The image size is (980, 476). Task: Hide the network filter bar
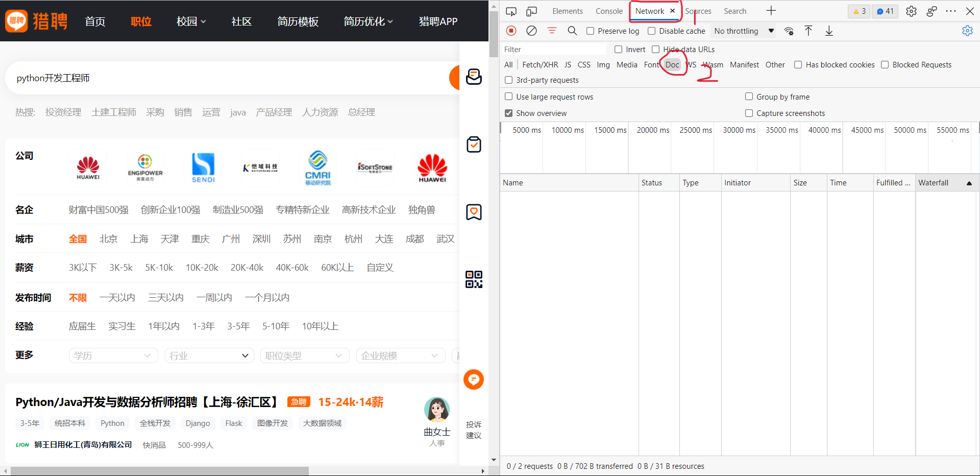click(x=552, y=31)
